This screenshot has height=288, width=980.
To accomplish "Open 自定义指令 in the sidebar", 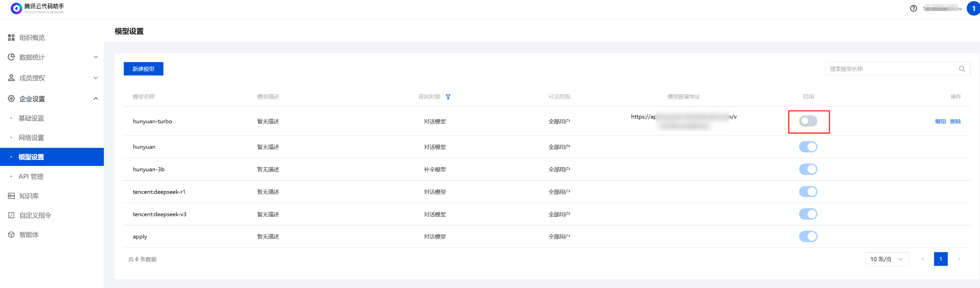I will coord(35,215).
